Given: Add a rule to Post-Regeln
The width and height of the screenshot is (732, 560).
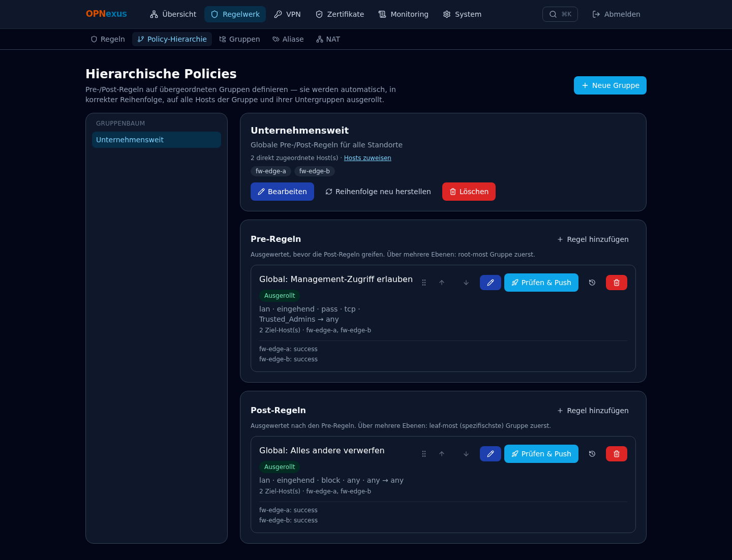Looking at the screenshot, I should [x=593, y=411].
